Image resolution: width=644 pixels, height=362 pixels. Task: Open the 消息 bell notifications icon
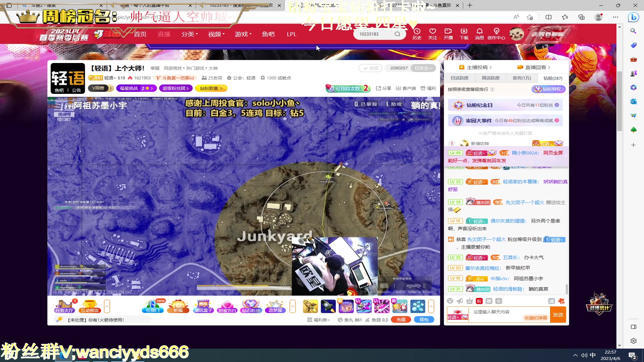click(x=480, y=34)
